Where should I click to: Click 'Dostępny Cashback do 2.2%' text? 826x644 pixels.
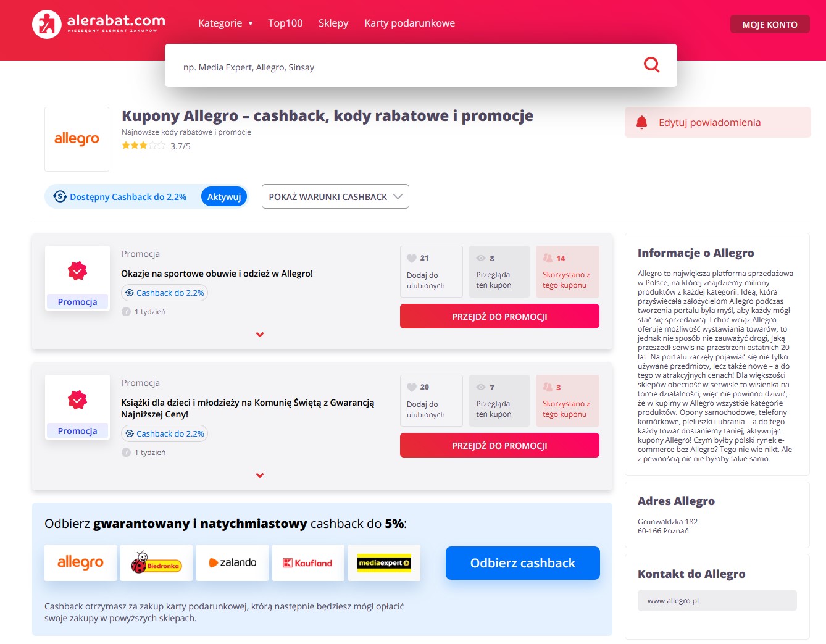pyautogui.click(x=128, y=197)
